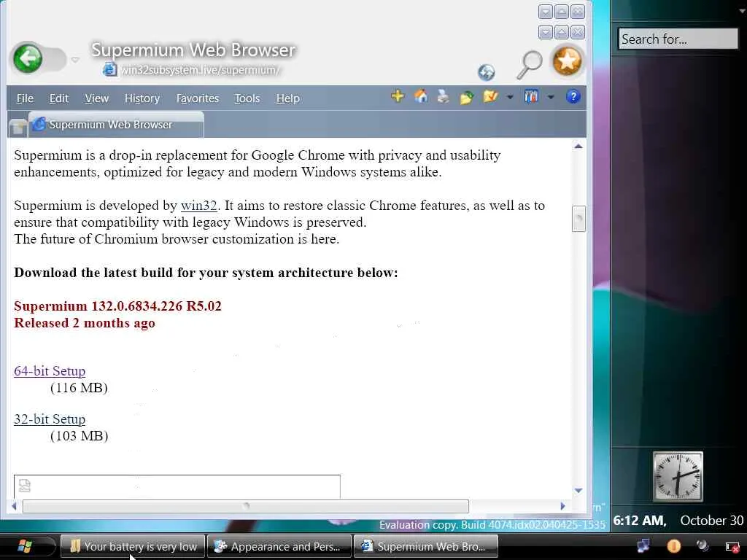Open the History menu
Image resolution: width=747 pixels, height=560 pixels.
tap(142, 98)
